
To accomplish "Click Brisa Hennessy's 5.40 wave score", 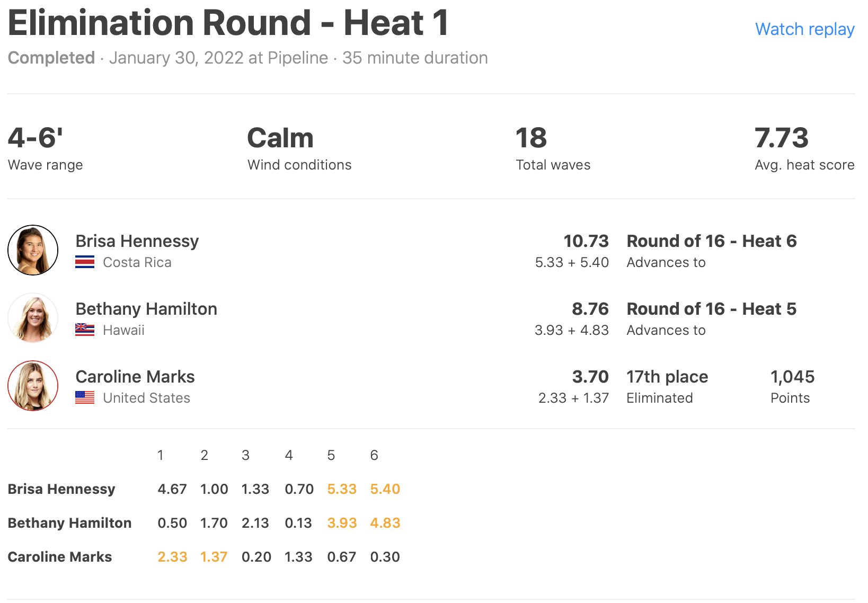I will click(x=385, y=489).
